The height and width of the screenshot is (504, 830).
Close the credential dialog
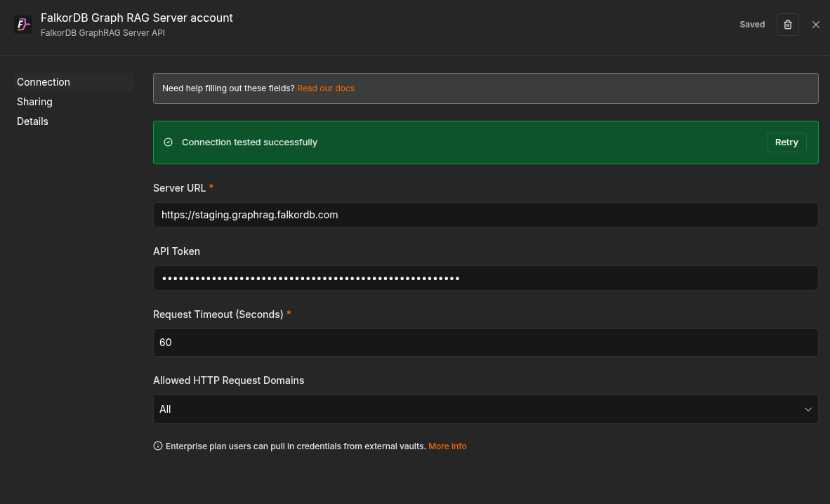tap(816, 25)
